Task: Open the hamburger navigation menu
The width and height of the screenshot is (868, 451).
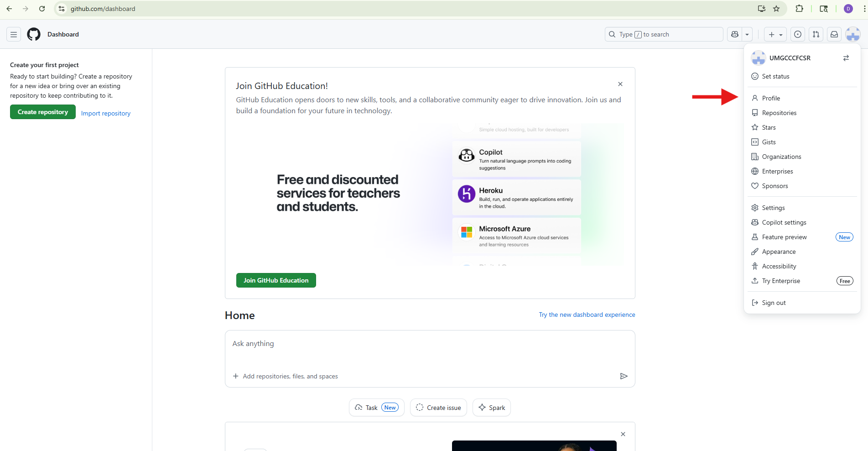Action: pyautogui.click(x=14, y=34)
